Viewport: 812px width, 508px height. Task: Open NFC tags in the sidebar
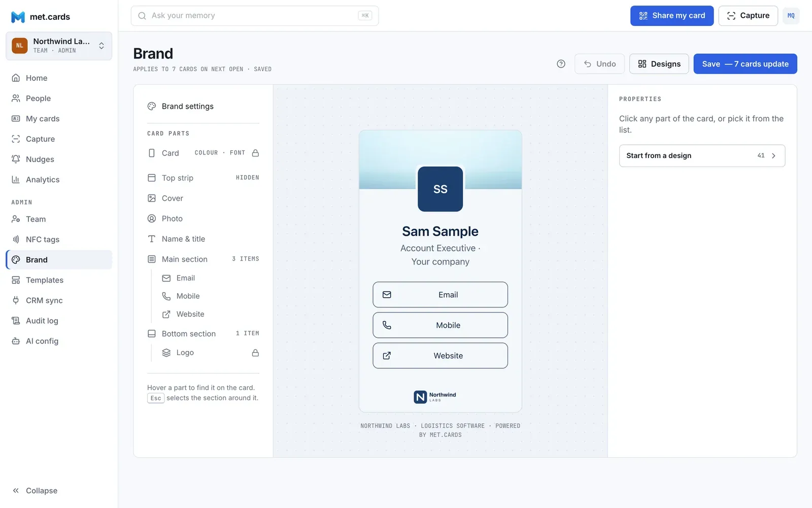click(x=59, y=239)
